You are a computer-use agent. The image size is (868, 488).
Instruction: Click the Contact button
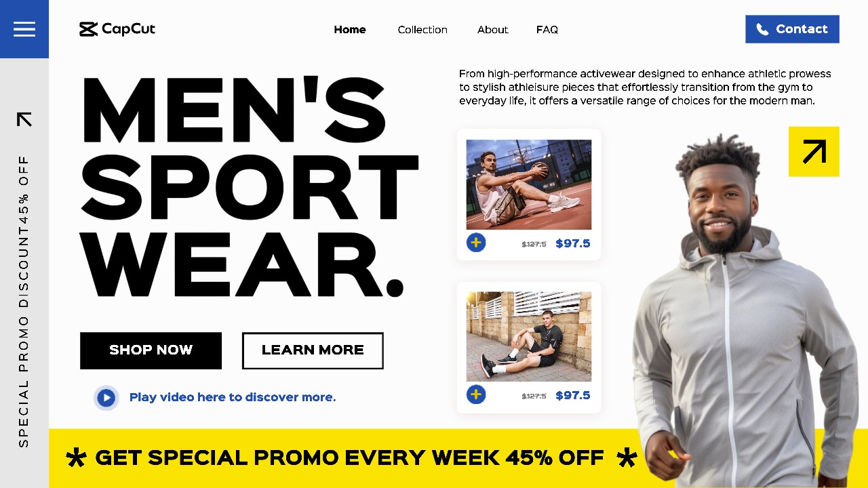(x=792, y=29)
